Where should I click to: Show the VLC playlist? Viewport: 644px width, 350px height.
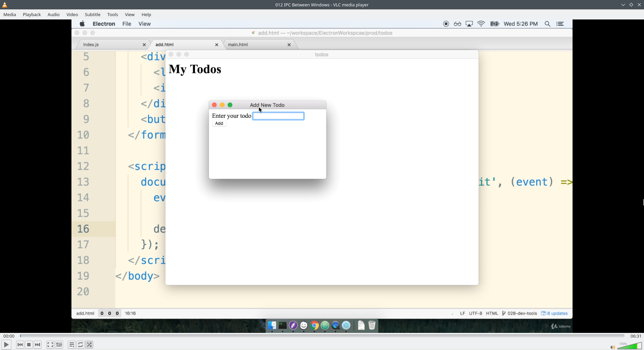pyautogui.click(x=71, y=345)
